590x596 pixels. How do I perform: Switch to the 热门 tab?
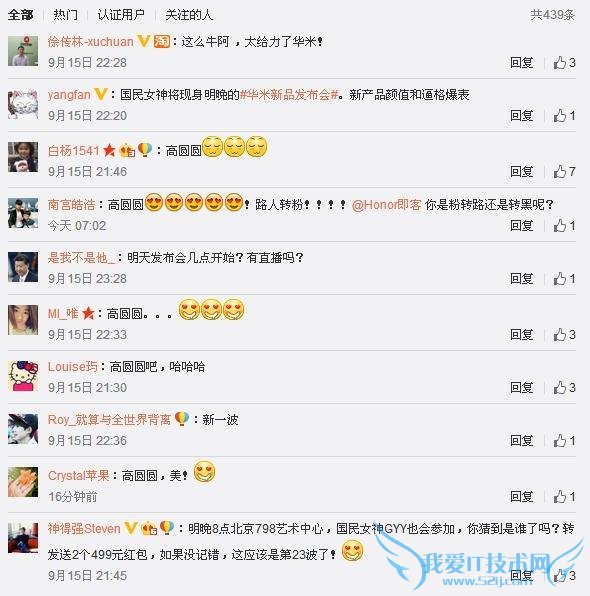65,15
